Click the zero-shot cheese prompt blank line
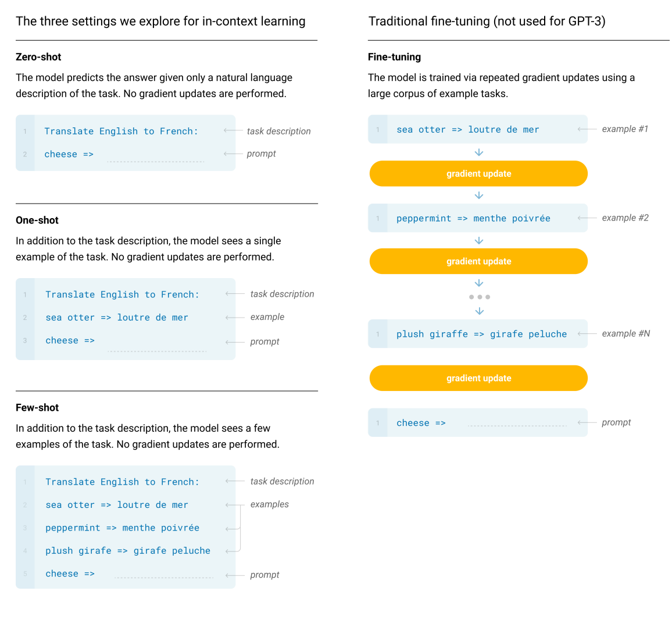The height and width of the screenshot is (619, 672). point(156,162)
